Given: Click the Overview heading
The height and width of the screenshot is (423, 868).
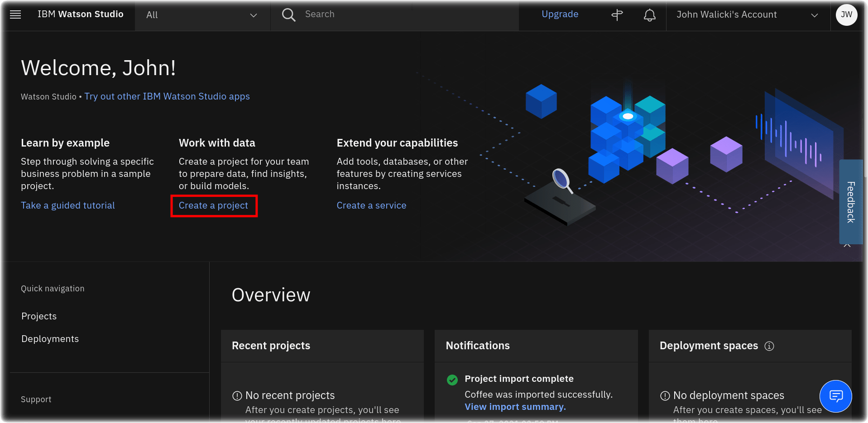Looking at the screenshot, I should pos(271,295).
